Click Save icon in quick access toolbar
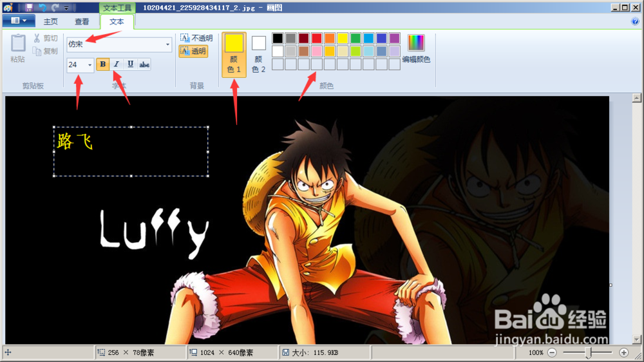The height and width of the screenshot is (362, 644). pyautogui.click(x=29, y=7)
